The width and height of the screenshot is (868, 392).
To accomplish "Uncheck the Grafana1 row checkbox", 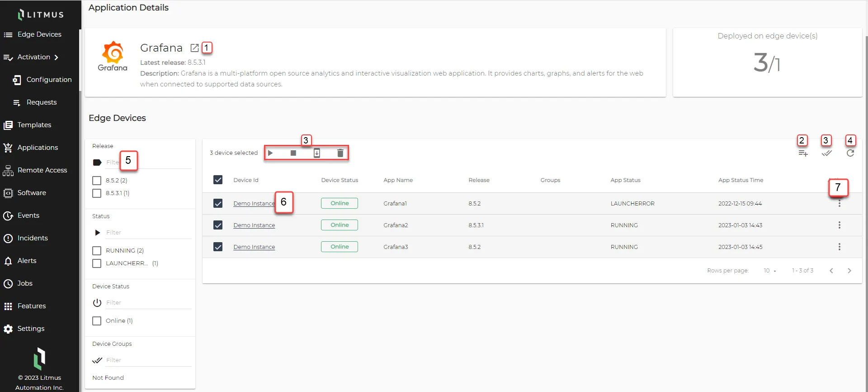I will coord(218,203).
